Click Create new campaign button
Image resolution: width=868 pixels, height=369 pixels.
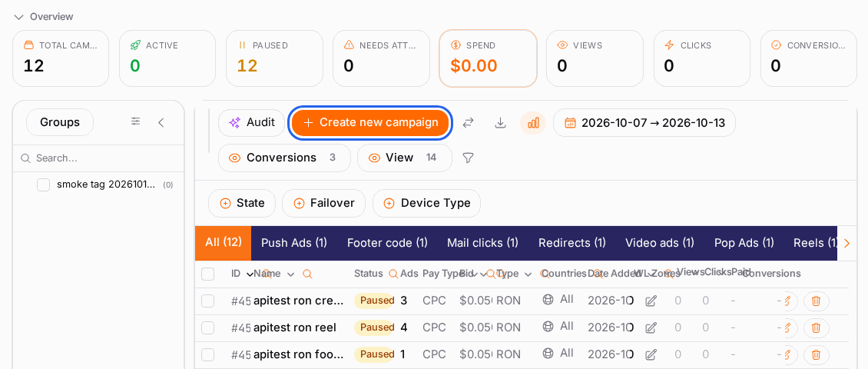370,122
